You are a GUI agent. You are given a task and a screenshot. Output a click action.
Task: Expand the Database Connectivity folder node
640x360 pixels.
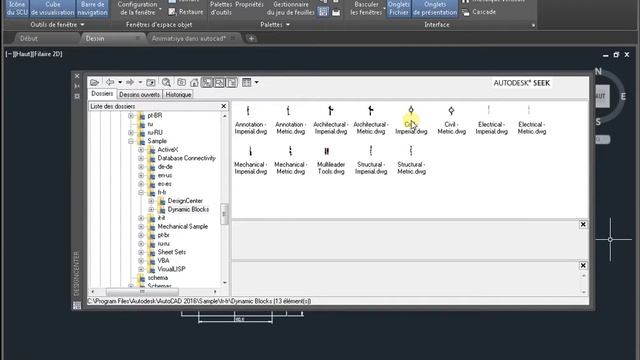coord(141,158)
